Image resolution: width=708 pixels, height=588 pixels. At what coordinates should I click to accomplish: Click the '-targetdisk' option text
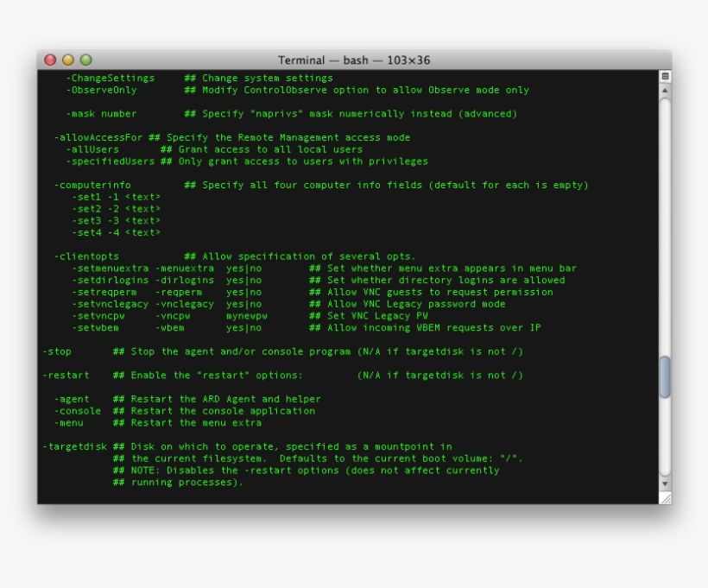click(74, 446)
